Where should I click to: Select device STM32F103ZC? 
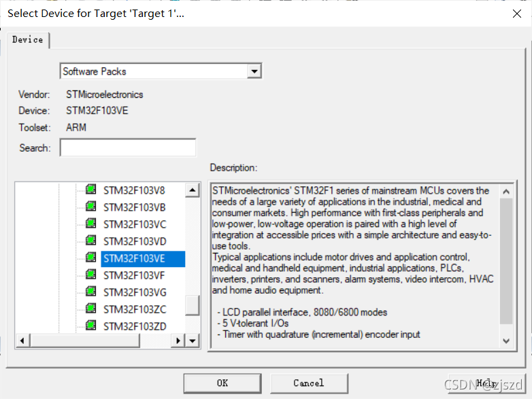pos(135,309)
